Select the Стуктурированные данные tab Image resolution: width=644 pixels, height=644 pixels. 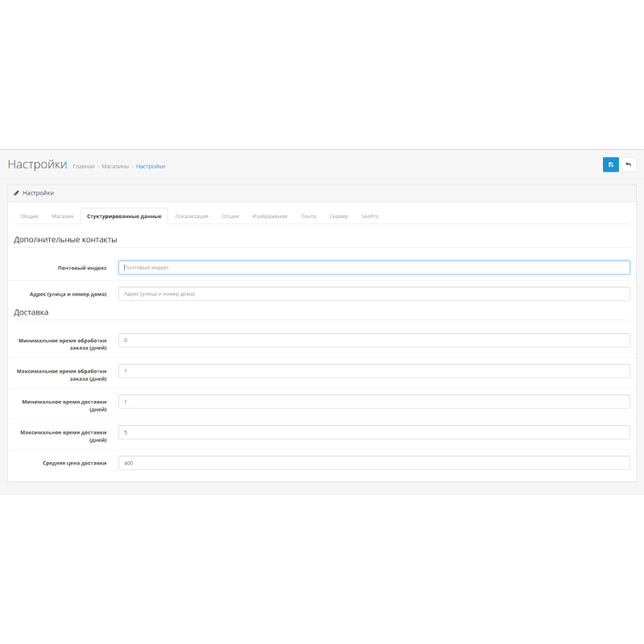coord(126,216)
